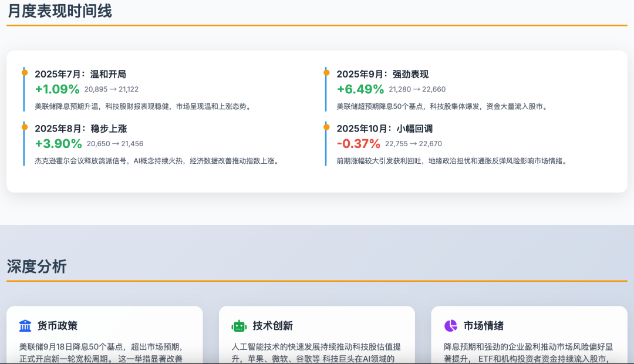634x364 pixels.
Task: Click the 2025年9月：强劲表现 title
Action: 382,74
